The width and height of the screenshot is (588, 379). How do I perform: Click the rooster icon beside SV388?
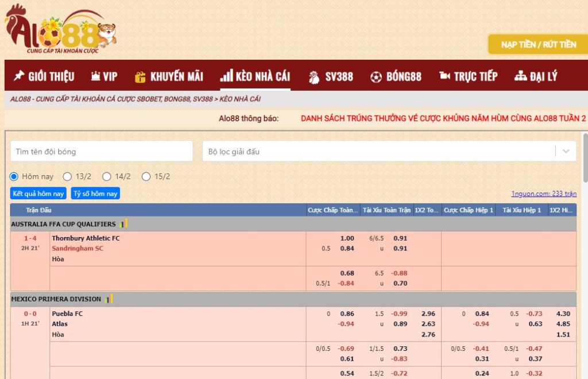(314, 77)
